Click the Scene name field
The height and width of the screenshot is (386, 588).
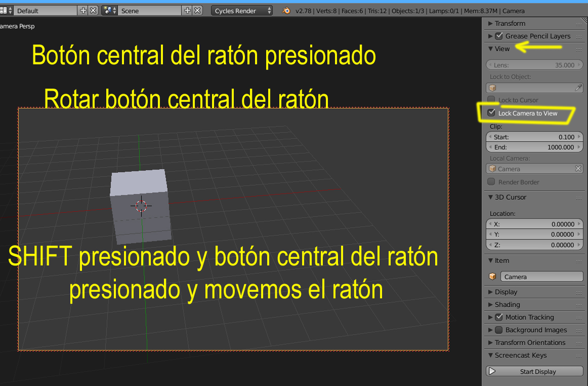[x=150, y=11]
